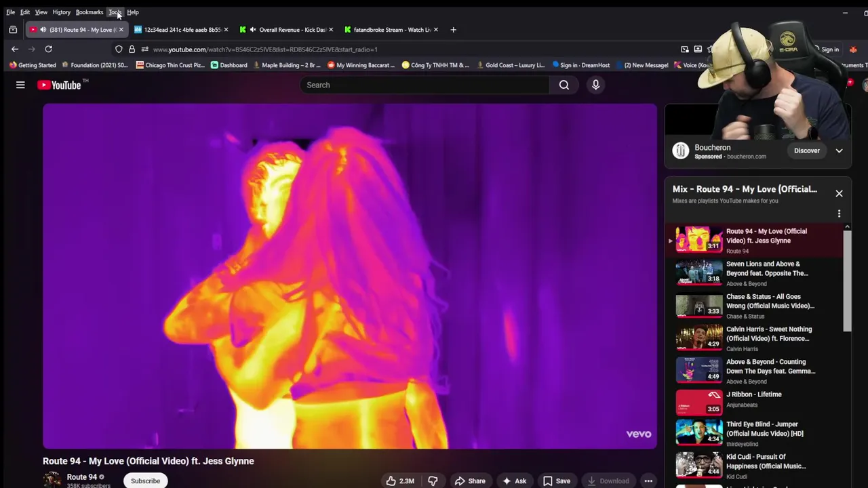
Task: Go back with browser back arrow
Action: pos(15,49)
